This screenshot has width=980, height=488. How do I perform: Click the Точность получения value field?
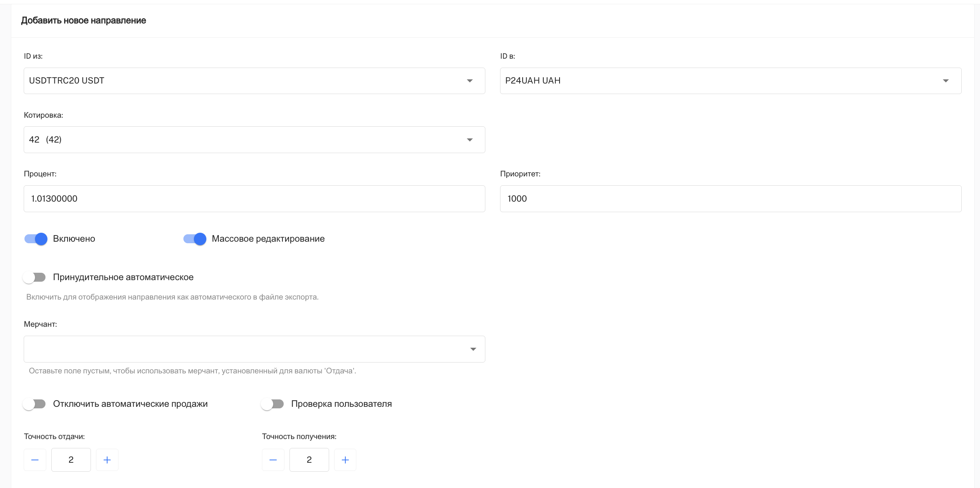coord(309,460)
